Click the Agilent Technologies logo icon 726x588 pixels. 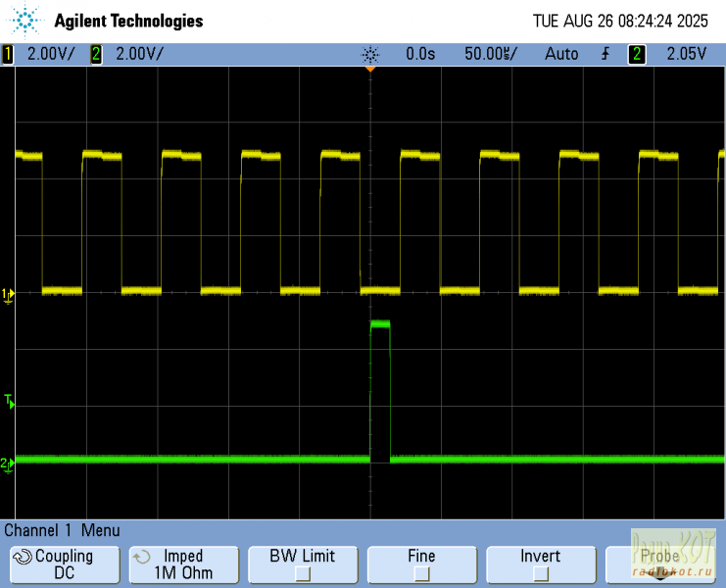pyautogui.click(x=26, y=21)
